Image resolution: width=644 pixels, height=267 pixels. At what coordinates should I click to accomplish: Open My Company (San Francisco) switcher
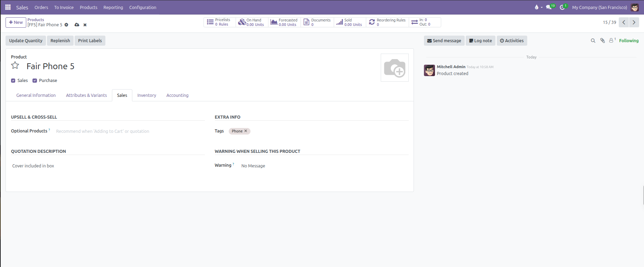pyautogui.click(x=599, y=7)
